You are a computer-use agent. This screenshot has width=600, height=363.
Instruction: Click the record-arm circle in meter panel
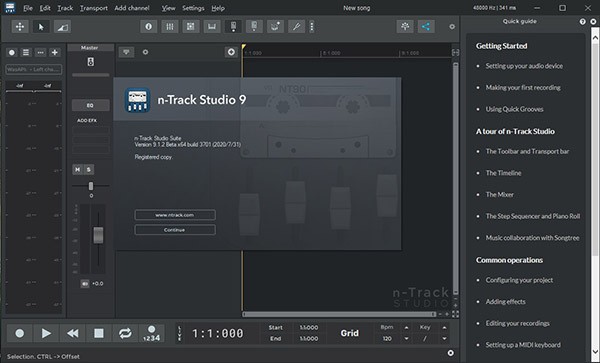coord(12,52)
